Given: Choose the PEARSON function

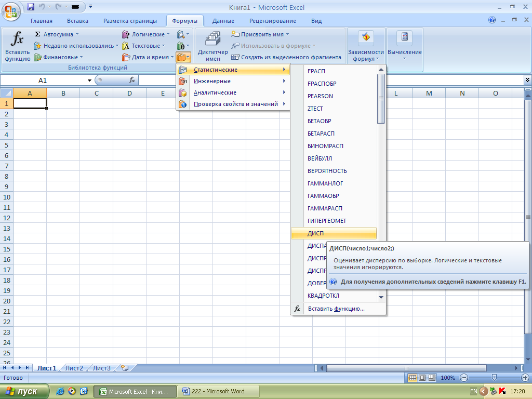Looking at the screenshot, I should [x=334, y=96].
